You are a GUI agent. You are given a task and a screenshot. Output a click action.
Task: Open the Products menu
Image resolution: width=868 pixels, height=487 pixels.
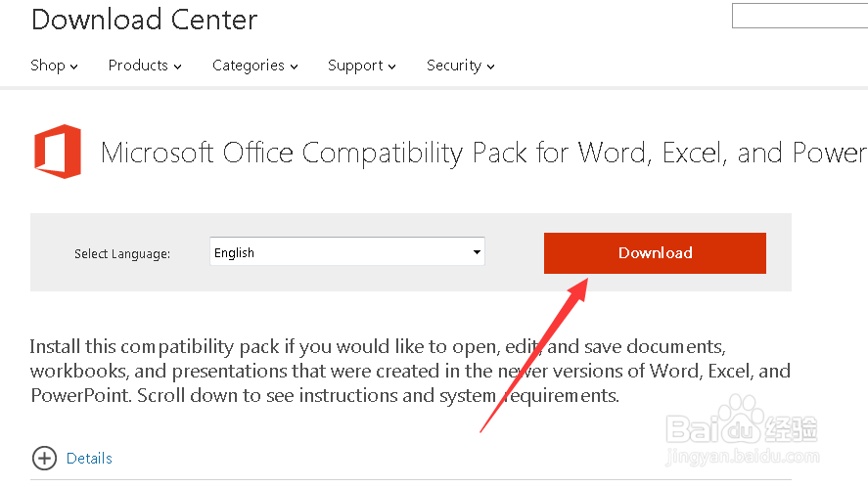point(145,66)
